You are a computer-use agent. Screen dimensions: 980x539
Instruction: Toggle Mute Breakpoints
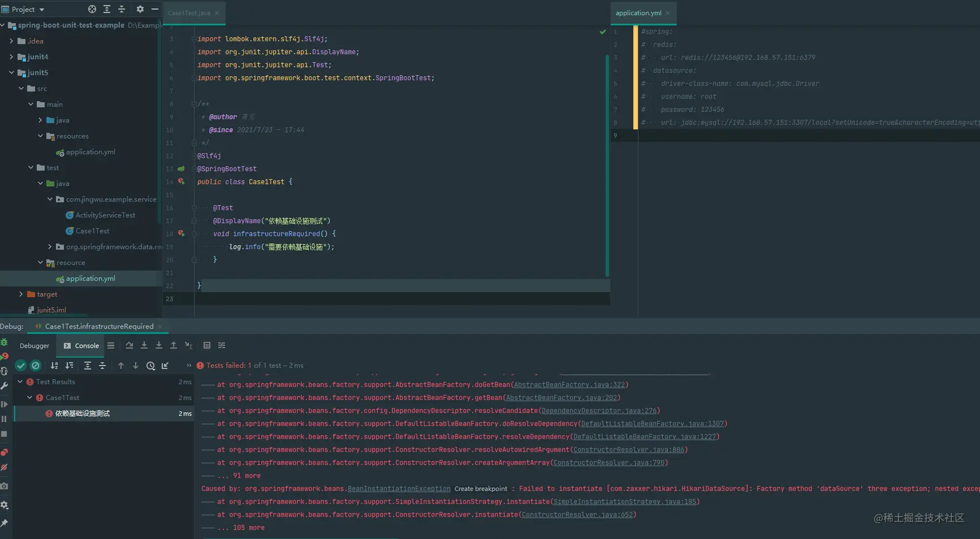(4, 467)
